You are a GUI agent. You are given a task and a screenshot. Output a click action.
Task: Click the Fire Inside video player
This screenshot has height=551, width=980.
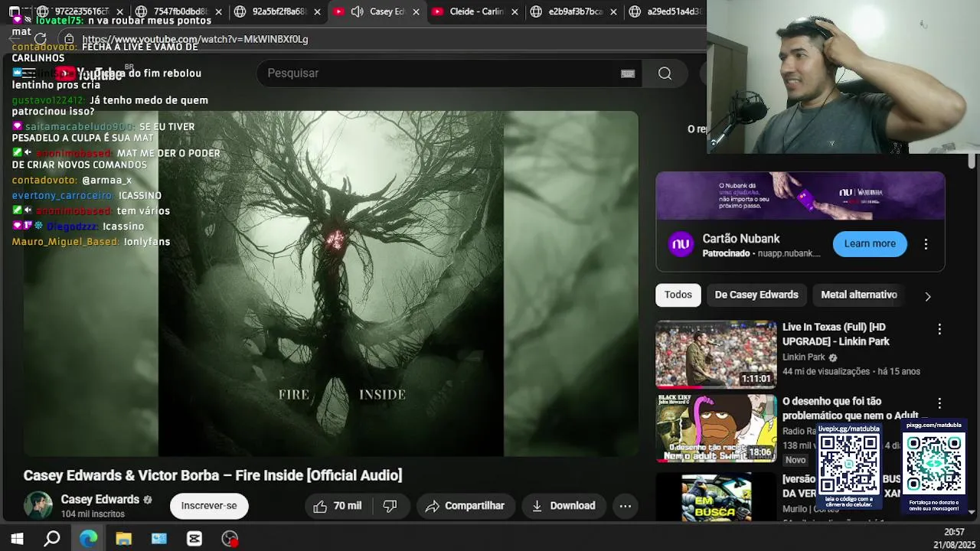point(331,284)
